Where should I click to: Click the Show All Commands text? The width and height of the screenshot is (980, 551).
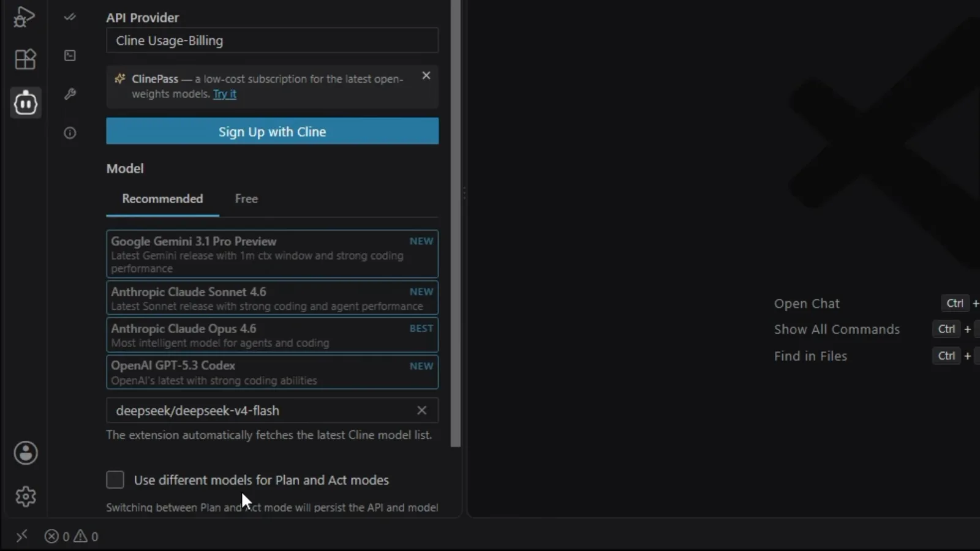point(837,329)
